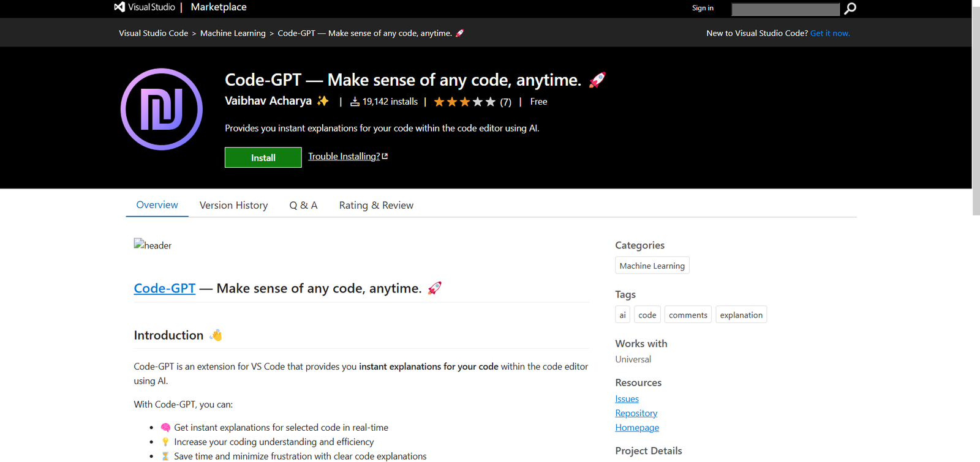Click the page vertical scrollbar

click(x=976, y=122)
